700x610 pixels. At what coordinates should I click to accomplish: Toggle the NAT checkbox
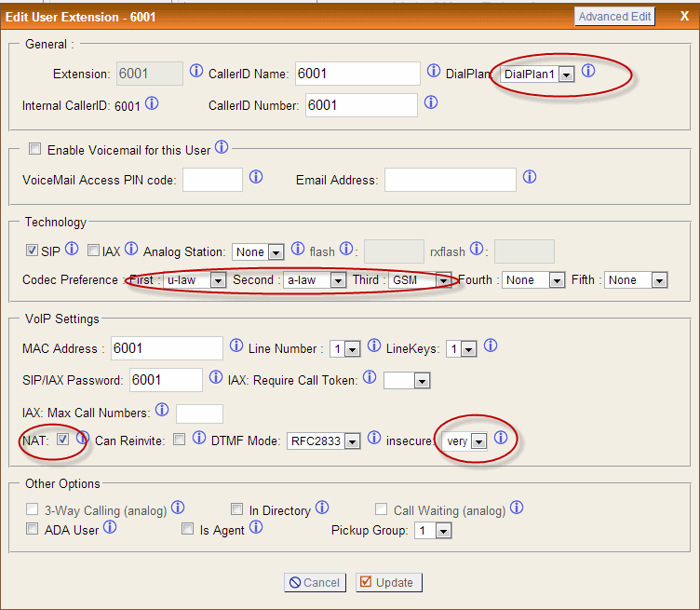pos(63,440)
